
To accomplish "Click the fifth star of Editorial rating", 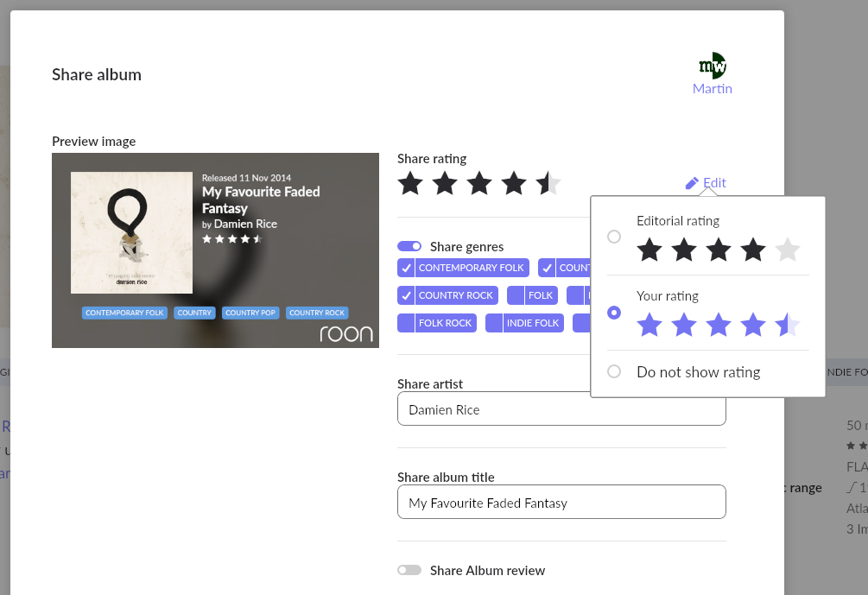I will [x=788, y=250].
